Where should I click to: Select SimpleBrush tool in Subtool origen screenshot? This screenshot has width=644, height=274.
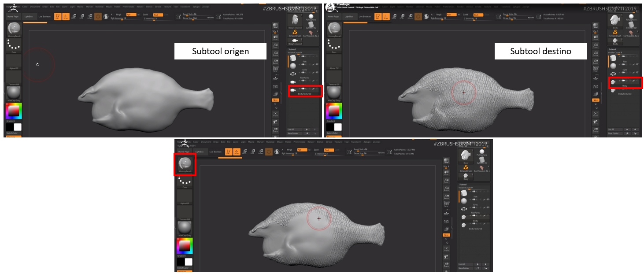pyautogui.click(x=294, y=31)
